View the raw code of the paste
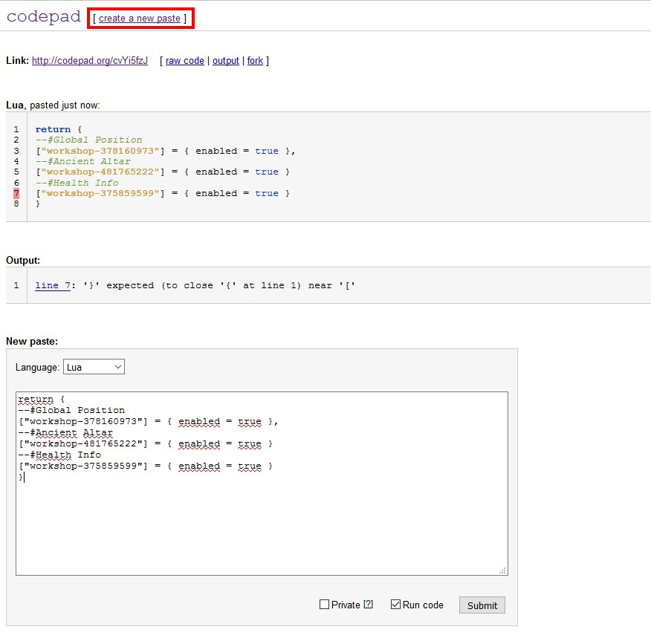 [x=184, y=61]
